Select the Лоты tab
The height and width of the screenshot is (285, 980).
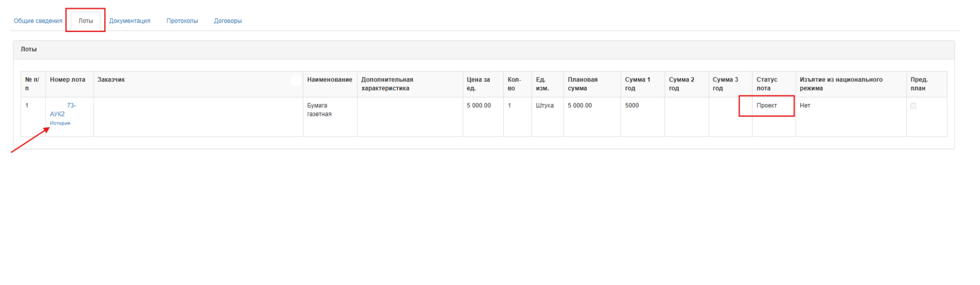[86, 21]
